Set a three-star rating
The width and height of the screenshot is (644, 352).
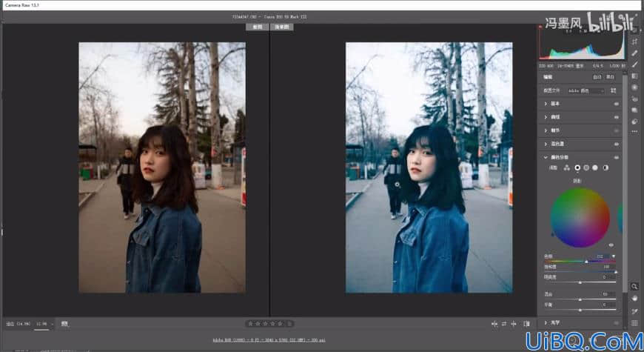coord(265,324)
